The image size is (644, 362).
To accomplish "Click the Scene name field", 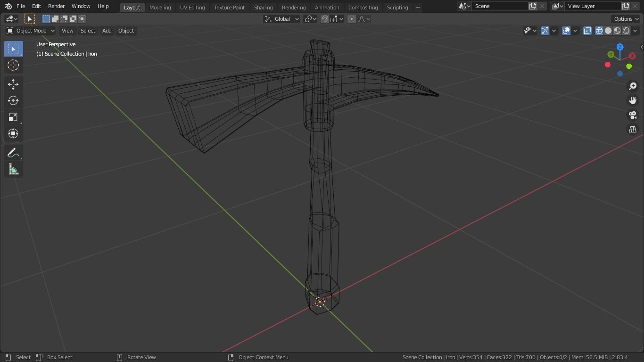I will (500, 6).
